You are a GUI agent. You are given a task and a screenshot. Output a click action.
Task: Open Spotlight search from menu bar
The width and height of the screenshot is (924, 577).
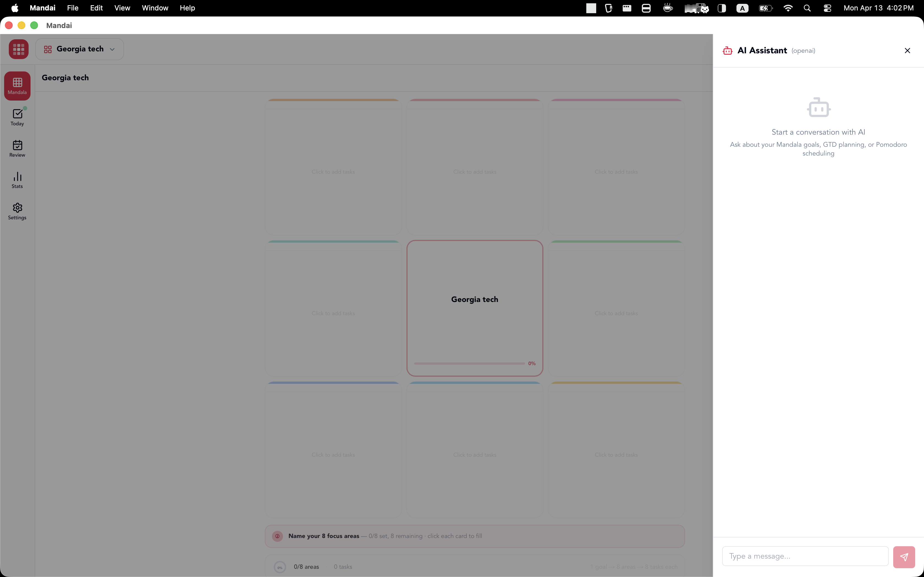coord(807,8)
